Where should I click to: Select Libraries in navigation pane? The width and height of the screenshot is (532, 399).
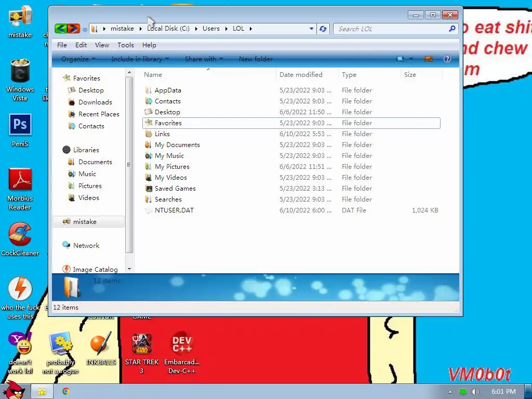[81, 150]
